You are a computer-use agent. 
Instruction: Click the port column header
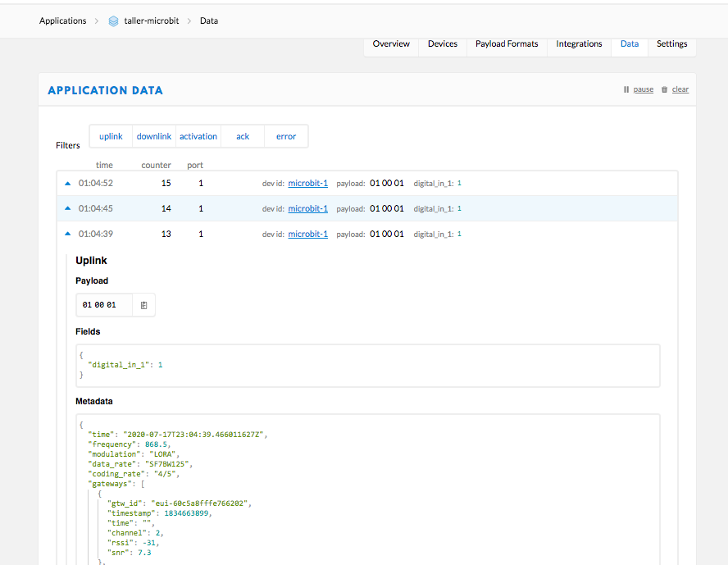[195, 165]
